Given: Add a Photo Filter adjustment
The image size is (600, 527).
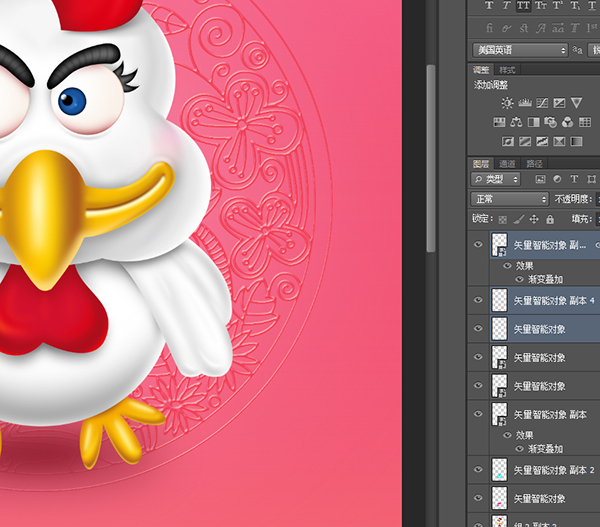Looking at the screenshot, I should pyautogui.click(x=550, y=122).
